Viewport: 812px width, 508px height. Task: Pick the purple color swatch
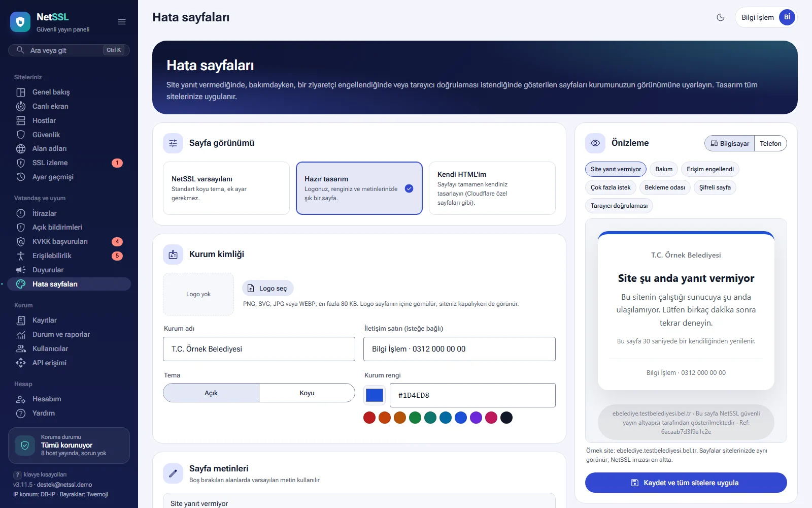click(x=476, y=418)
